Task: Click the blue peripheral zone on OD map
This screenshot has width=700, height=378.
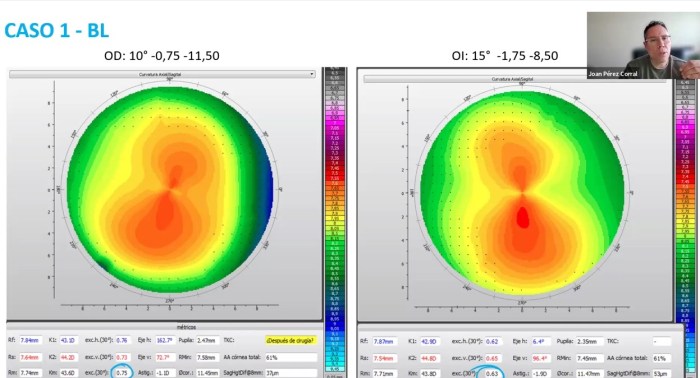Action: (266, 187)
